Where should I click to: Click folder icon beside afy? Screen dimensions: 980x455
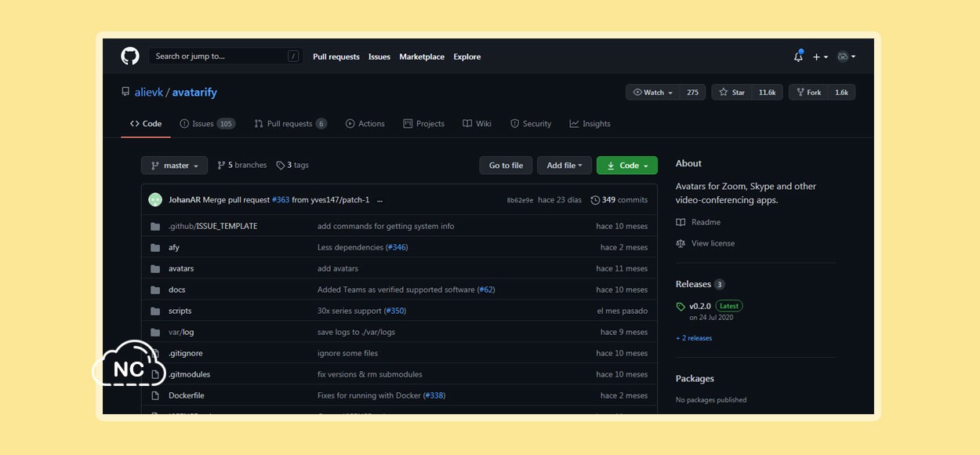pyautogui.click(x=155, y=247)
